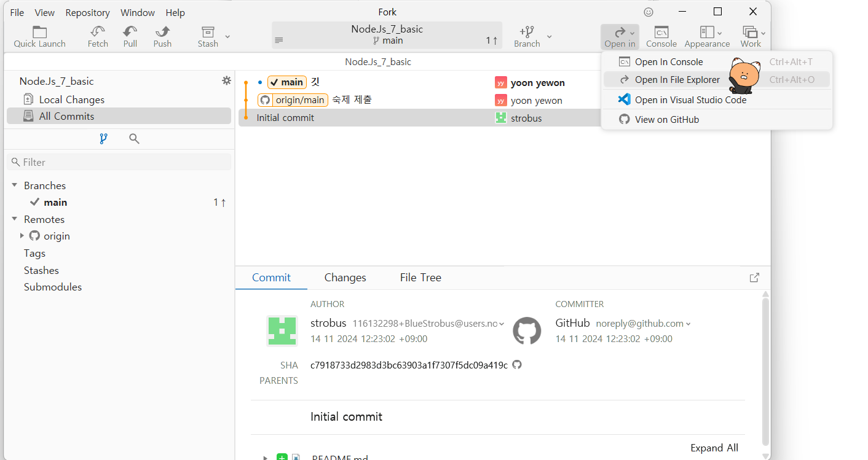Collapse the Branches section
Screen dimensions: 868x460
[15, 185]
